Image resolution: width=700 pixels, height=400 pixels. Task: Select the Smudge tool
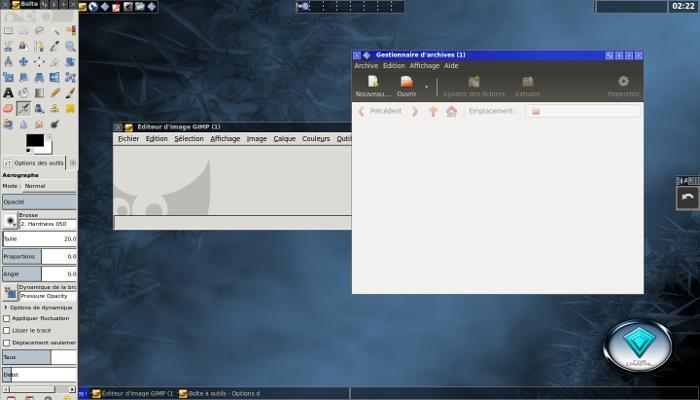click(x=39, y=124)
